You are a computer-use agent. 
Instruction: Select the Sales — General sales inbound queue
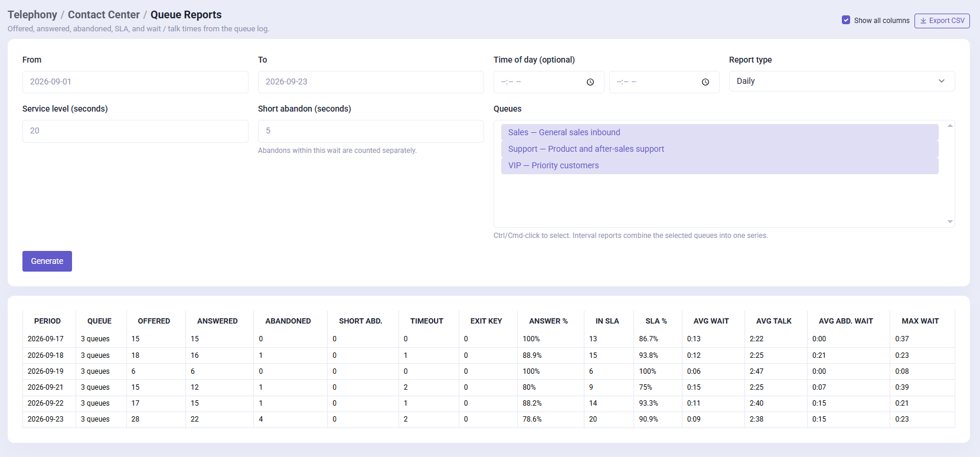coord(720,132)
